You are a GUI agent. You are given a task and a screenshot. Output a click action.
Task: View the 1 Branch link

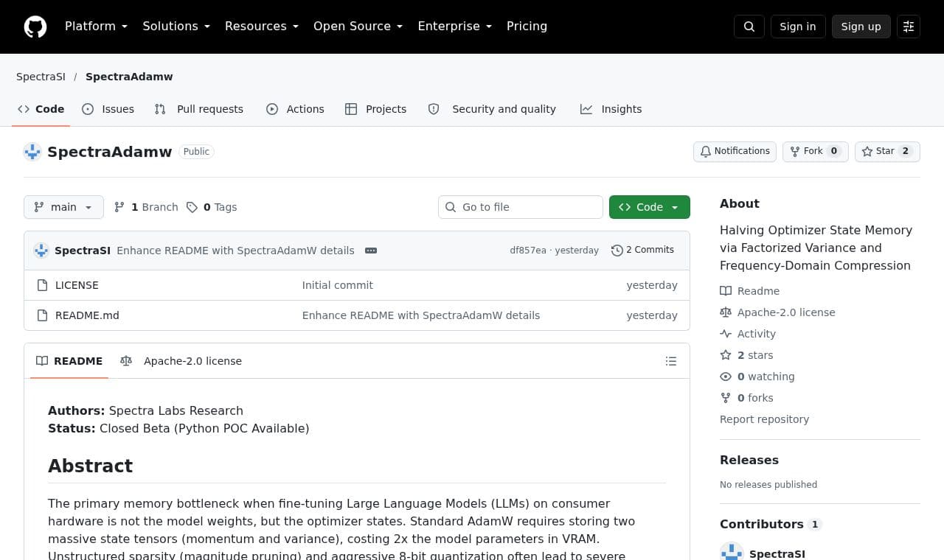tap(146, 207)
